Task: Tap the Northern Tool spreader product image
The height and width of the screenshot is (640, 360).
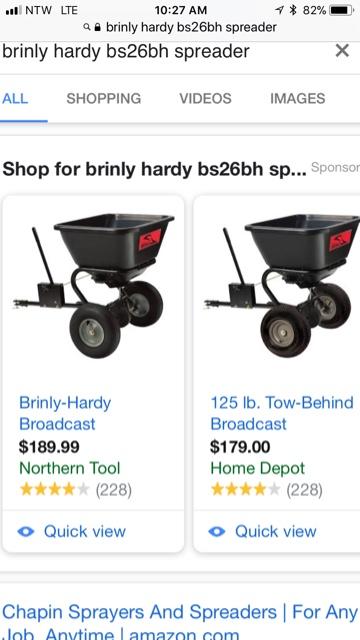Action: click(x=93, y=286)
